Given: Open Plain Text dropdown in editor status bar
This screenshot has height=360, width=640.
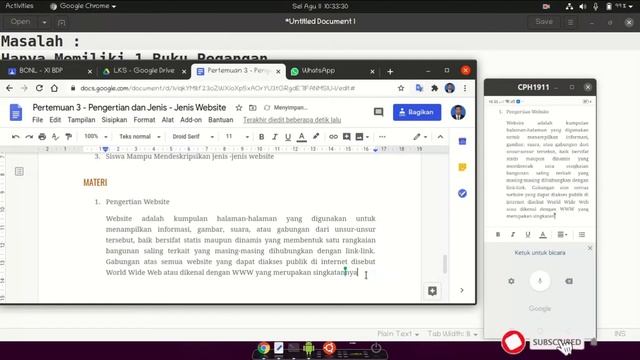Looking at the screenshot, I should (398, 333).
